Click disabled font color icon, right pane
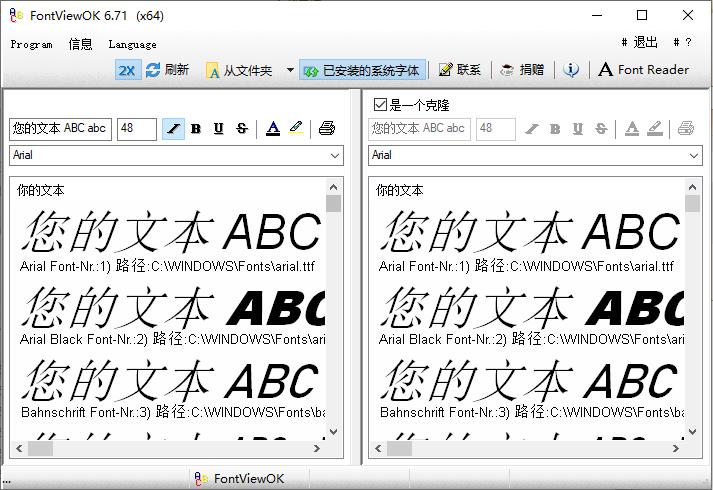 pos(632,129)
